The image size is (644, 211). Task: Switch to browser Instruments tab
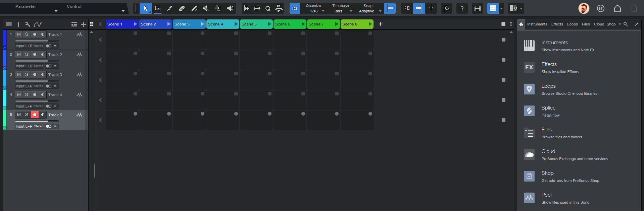point(537,24)
